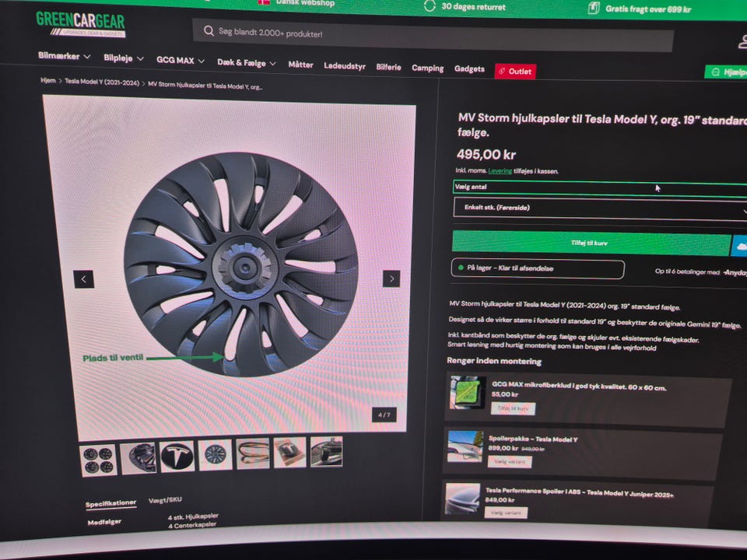
Task: Show previous product image arrow
Action: tap(84, 278)
